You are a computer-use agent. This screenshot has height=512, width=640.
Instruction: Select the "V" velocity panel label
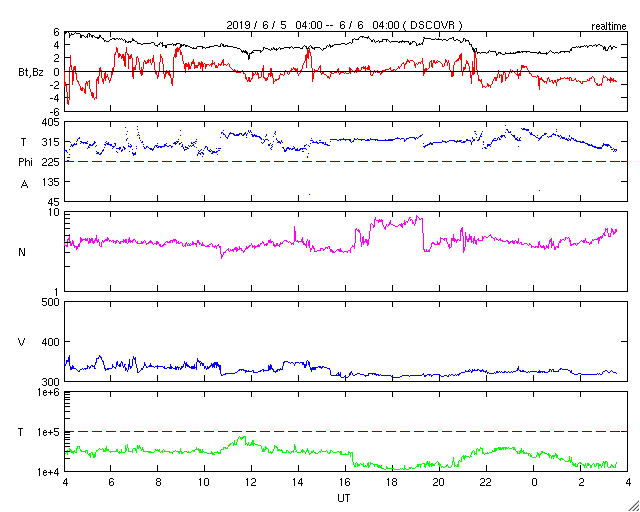[x=22, y=342]
